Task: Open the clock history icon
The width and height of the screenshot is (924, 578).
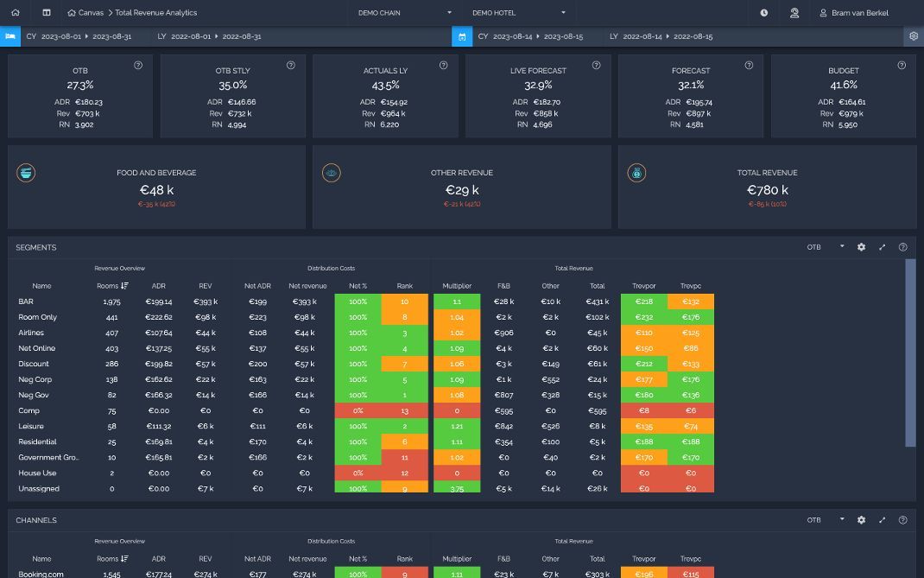Action: click(x=763, y=12)
